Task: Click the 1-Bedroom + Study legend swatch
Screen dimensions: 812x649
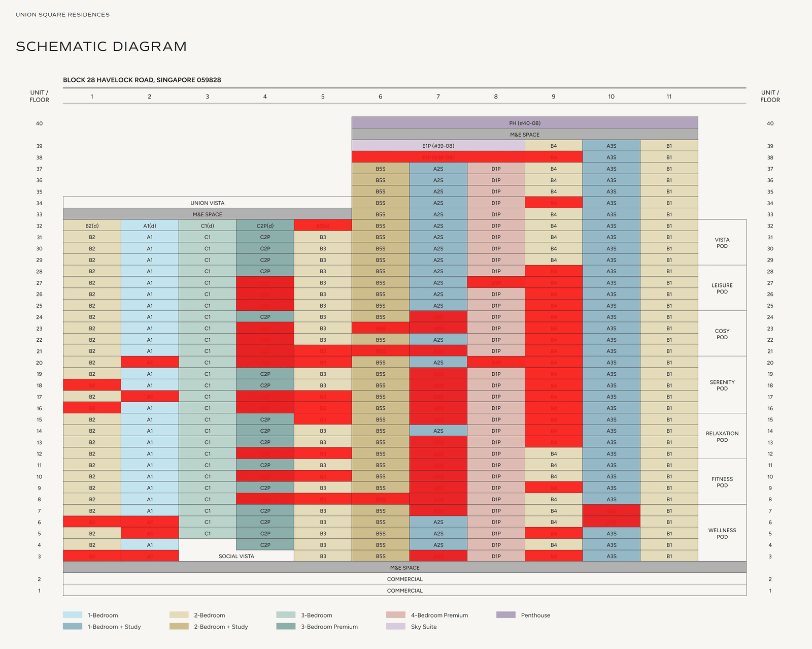Action: [73, 627]
